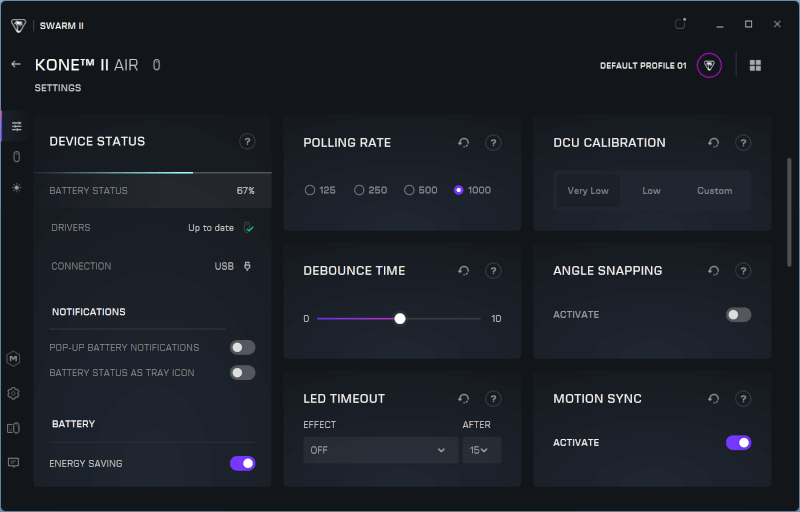Open the mouse button assignment sidebar icon
This screenshot has width=800, height=512.
click(x=17, y=157)
